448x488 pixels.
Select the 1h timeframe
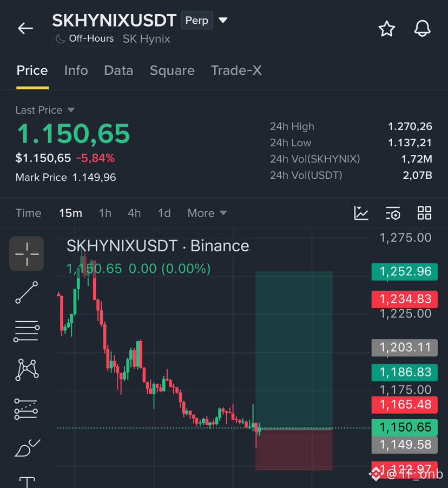pos(105,213)
